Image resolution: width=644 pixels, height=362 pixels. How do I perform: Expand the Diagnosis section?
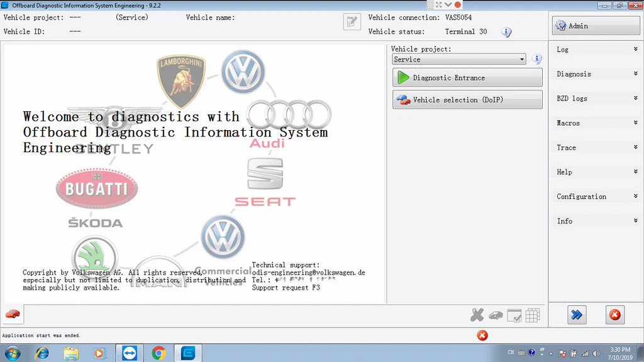[x=596, y=74]
